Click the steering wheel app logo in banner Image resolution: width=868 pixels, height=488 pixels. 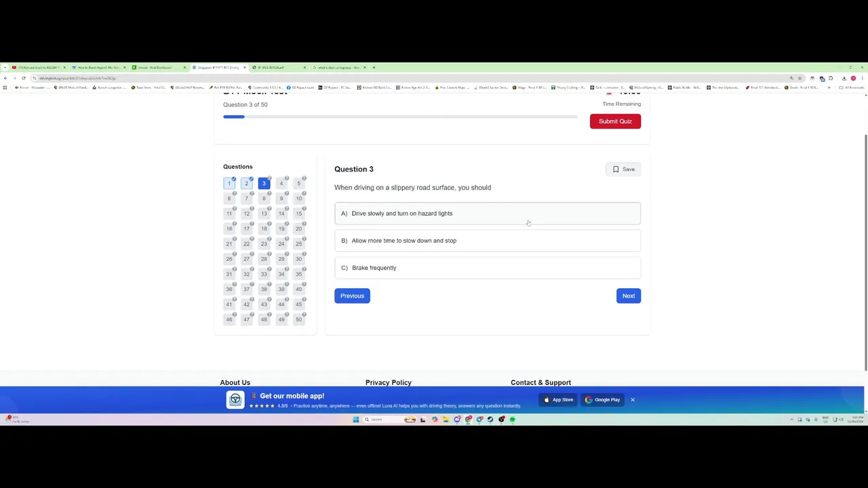pyautogui.click(x=235, y=400)
